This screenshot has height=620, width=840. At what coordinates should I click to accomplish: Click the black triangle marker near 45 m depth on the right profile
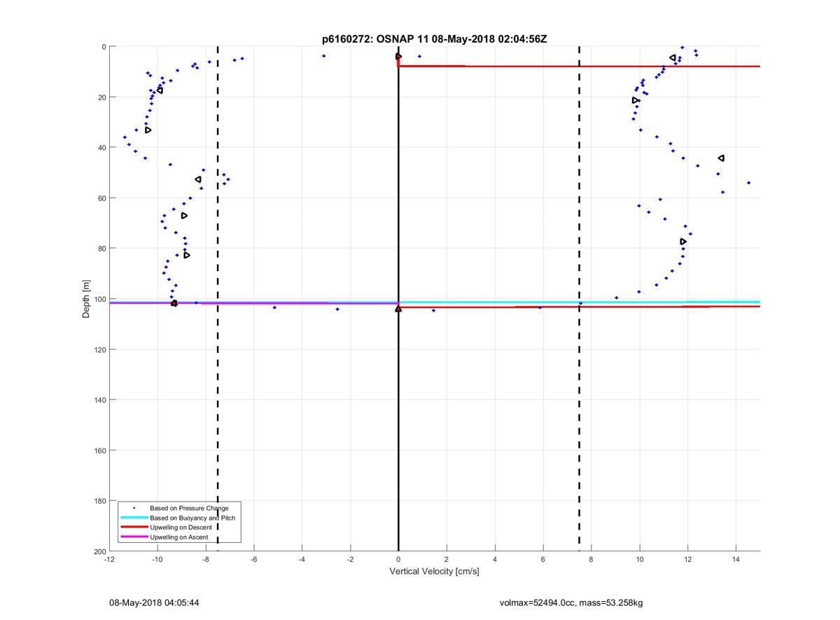pos(721,158)
